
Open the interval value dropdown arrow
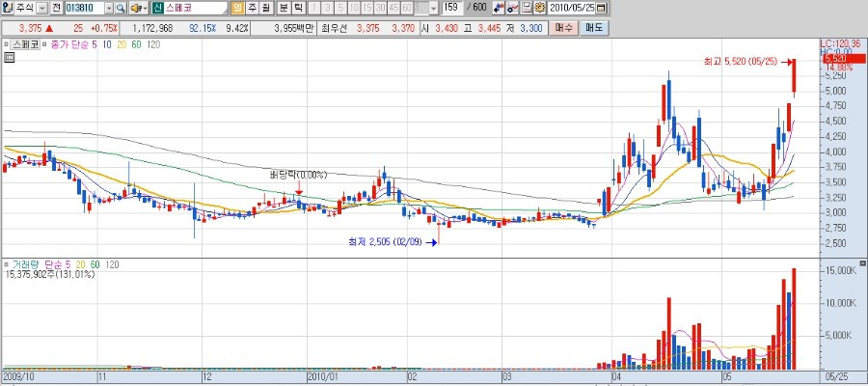[433, 9]
